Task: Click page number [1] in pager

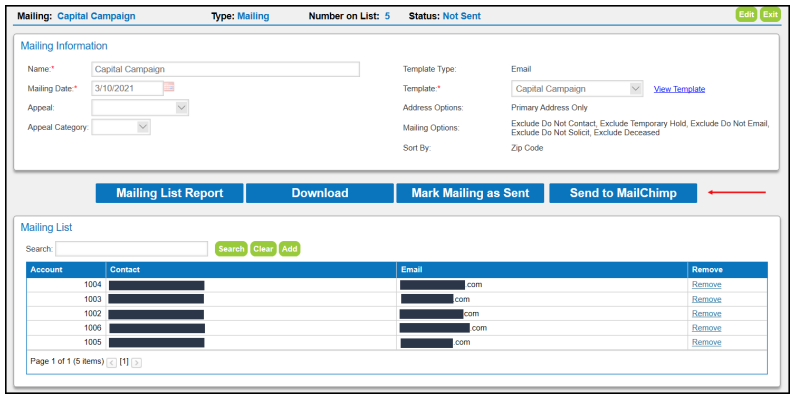Action: (124, 362)
